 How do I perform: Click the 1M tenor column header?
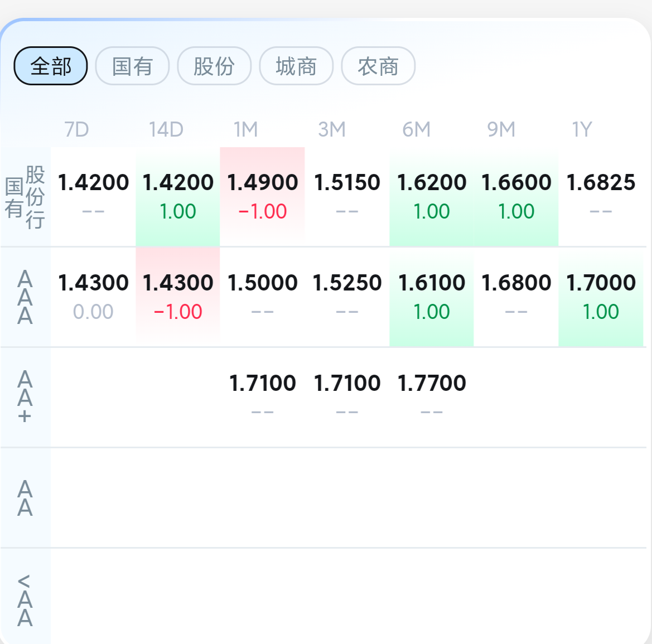point(246,130)
